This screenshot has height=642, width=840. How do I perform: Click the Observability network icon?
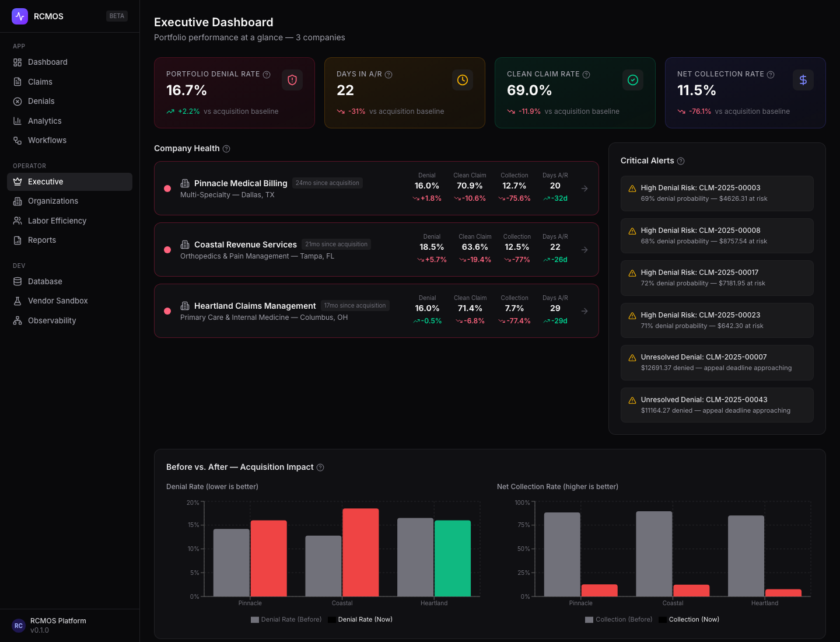click(17, 320)
